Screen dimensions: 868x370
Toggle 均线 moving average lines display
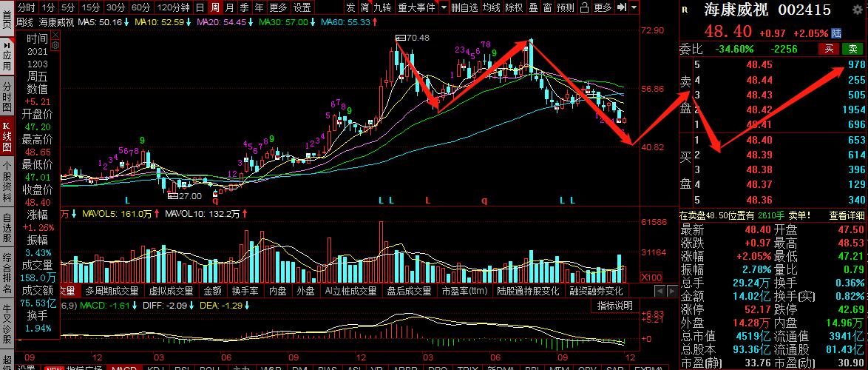491,7
